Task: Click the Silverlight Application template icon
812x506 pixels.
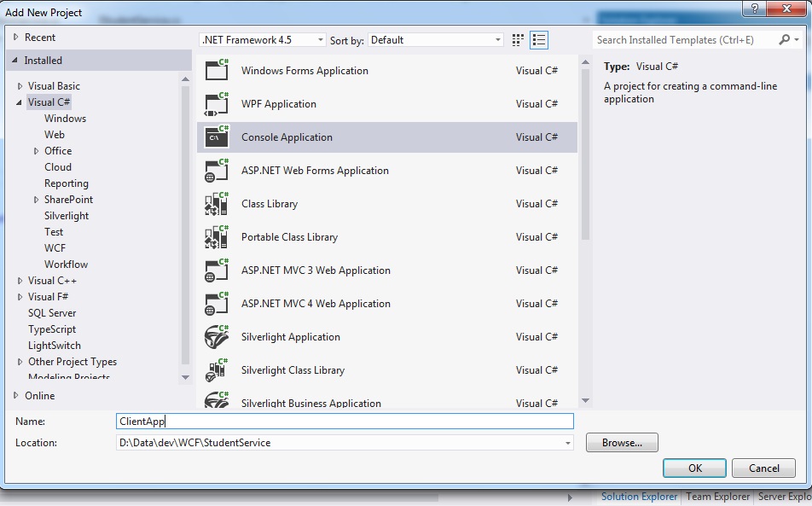Action: [x=217, y=337]
